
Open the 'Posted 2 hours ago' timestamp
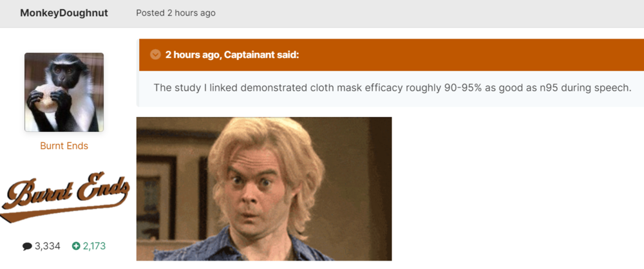coord(176,13)
